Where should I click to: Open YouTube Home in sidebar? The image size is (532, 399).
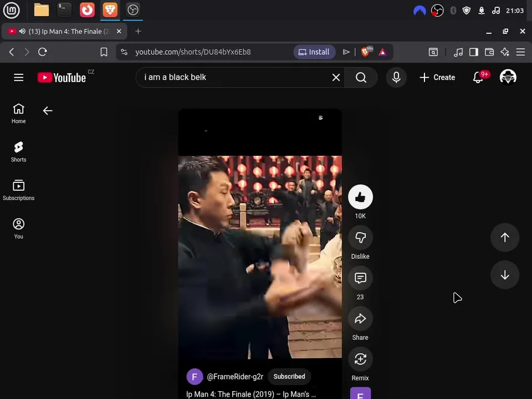click(19, 114)
